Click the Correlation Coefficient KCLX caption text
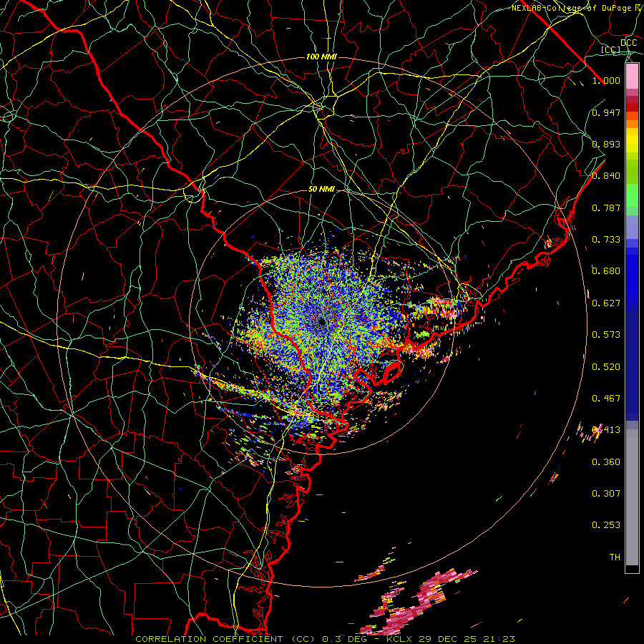 (325, 639)
